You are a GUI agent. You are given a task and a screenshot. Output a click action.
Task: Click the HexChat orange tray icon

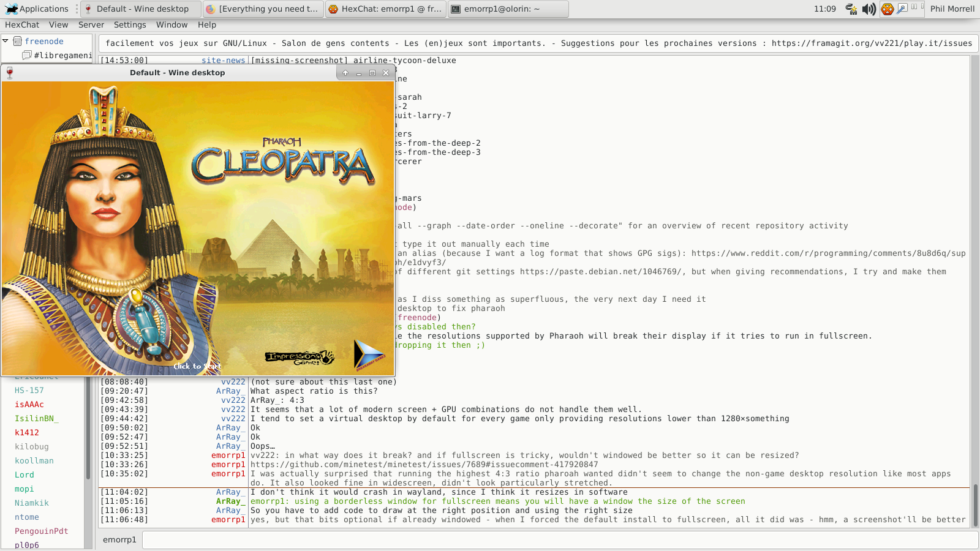(888, 9)
